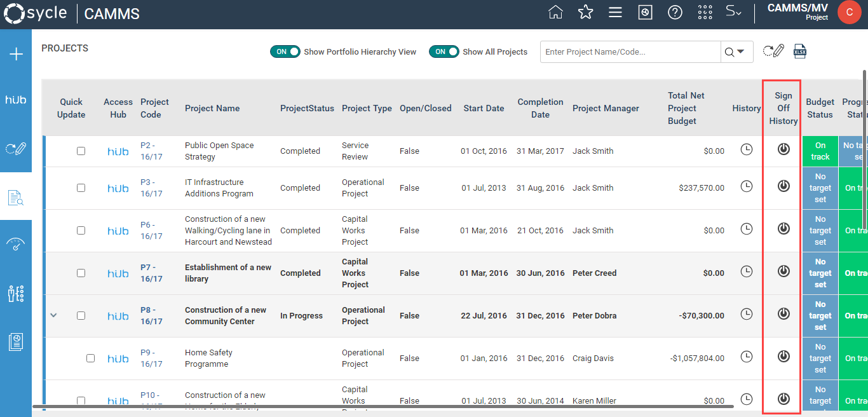Open Access Hub for Establishment of new library
The width and height of the screenshot is (868, 417).
click(x=118, y=273)
